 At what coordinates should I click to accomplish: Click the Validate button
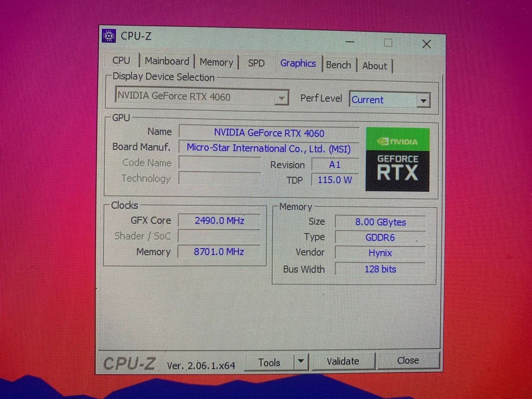343,361
